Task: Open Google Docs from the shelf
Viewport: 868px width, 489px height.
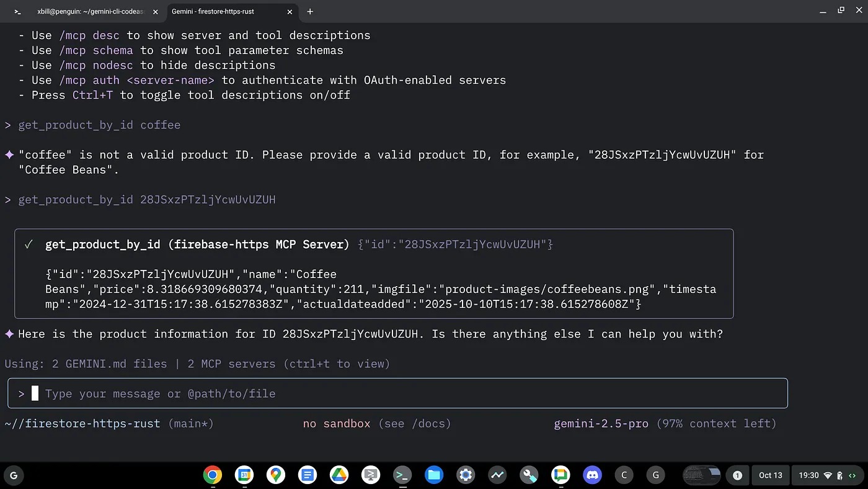Action: (308, 475)
